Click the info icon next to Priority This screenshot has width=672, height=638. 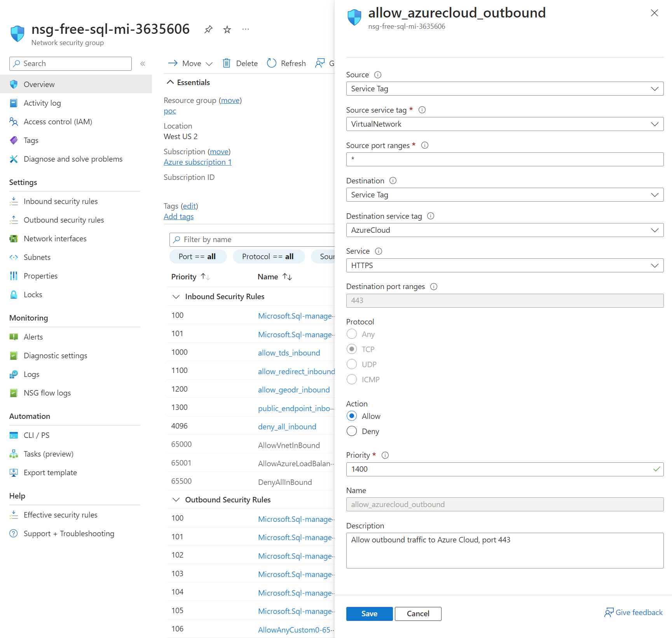point(385,455)
